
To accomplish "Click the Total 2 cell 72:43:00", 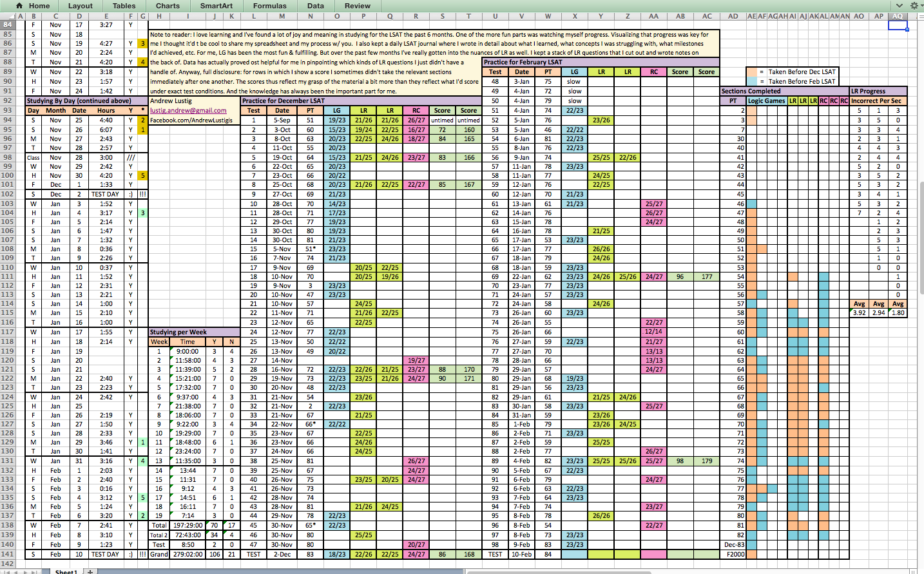I will tap(188, 535).
